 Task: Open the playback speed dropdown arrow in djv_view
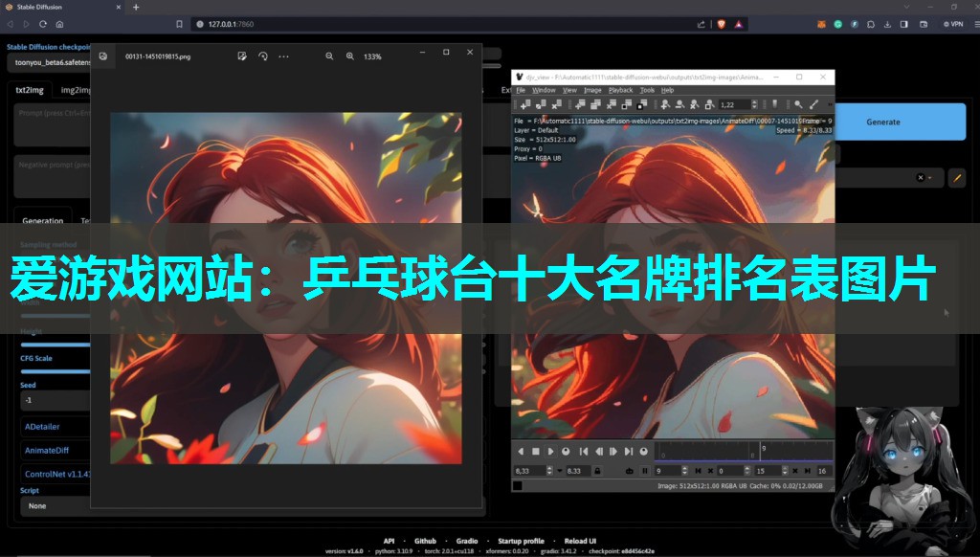(x=559, y=471)
